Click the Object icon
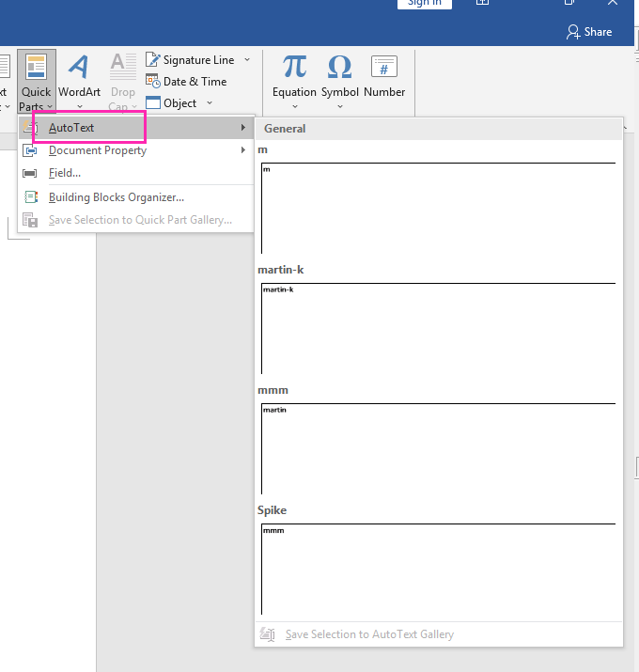The image size is (639, 672). tap(152, 102)
